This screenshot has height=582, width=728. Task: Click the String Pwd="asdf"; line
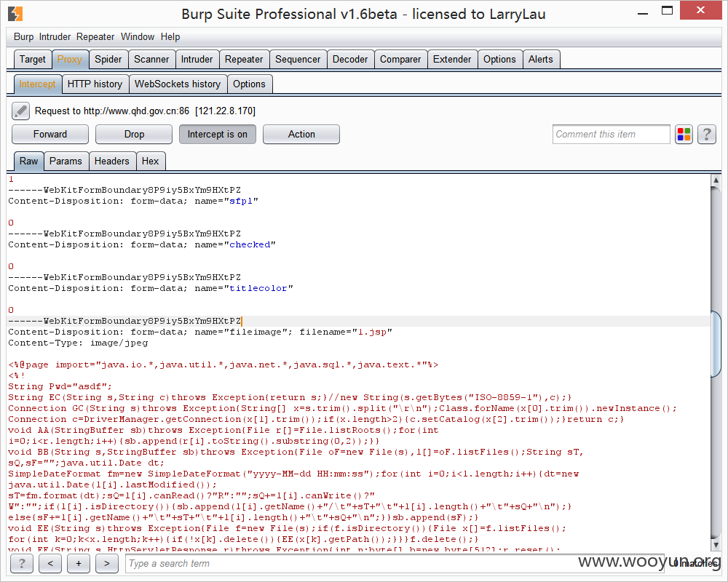click(x=60, y=386)
